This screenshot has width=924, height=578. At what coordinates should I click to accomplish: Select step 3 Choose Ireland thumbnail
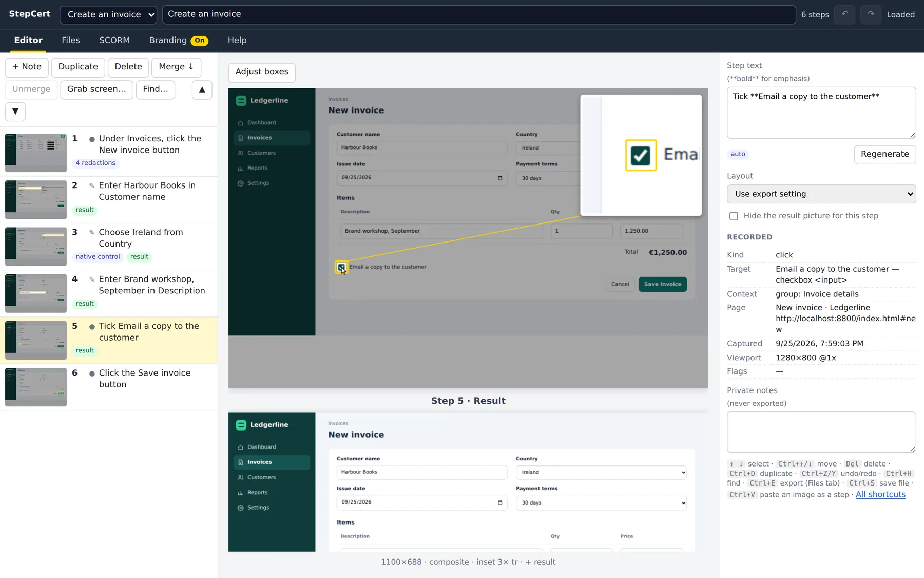[x=36, y=247]
